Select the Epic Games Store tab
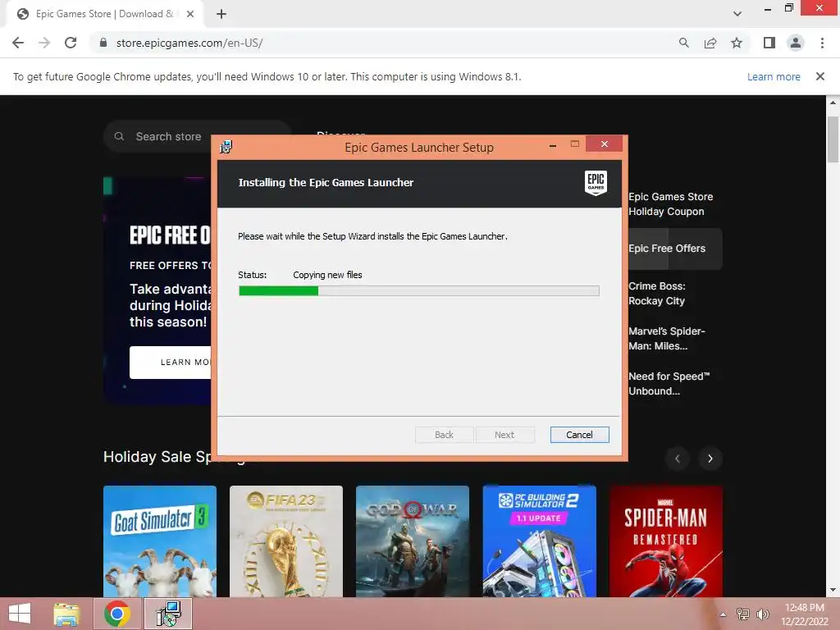Image resolution: width=840 pixels, height=630 pixels. (x=104, y=14)
